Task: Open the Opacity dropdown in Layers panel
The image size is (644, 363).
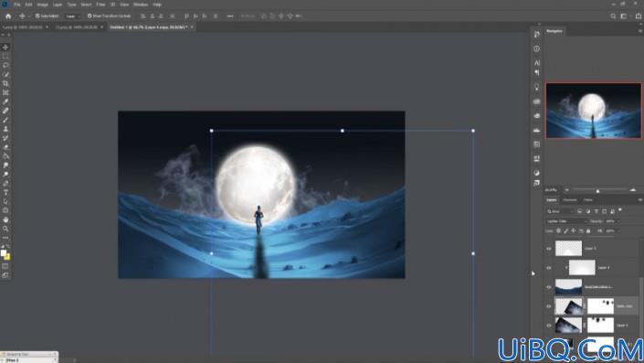Action: tap(612, 221)
